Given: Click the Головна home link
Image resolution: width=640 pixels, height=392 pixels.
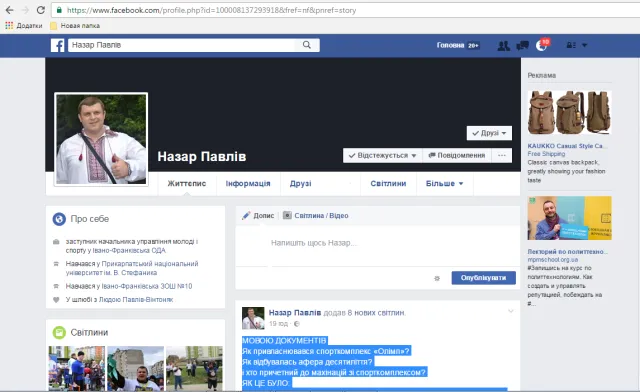Looking at the screenshot, I should click(x=450, y=45).
